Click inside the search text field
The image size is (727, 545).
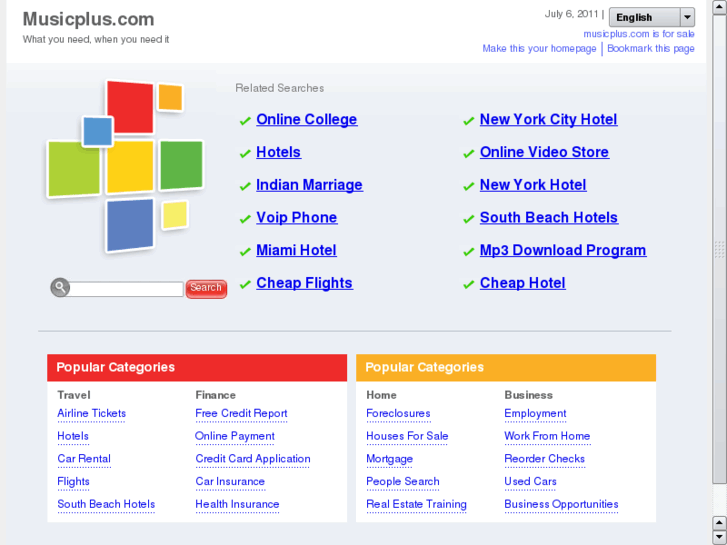(x=126, y=289)
